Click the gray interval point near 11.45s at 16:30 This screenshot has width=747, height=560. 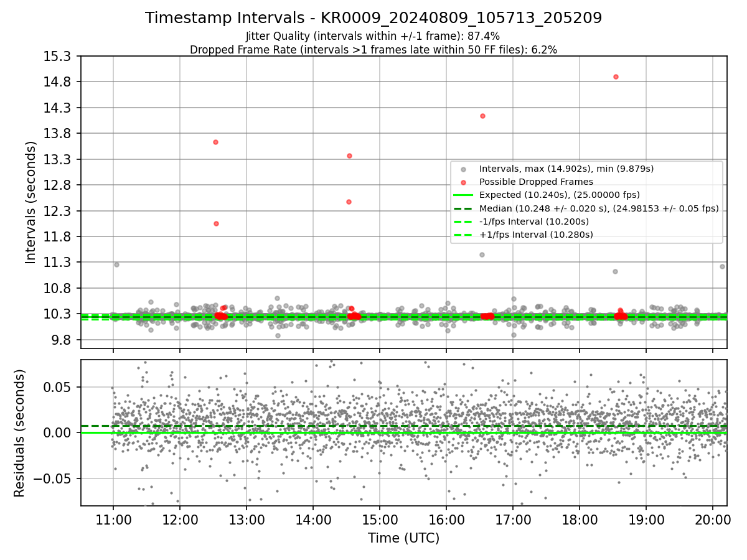pos(482,254)
